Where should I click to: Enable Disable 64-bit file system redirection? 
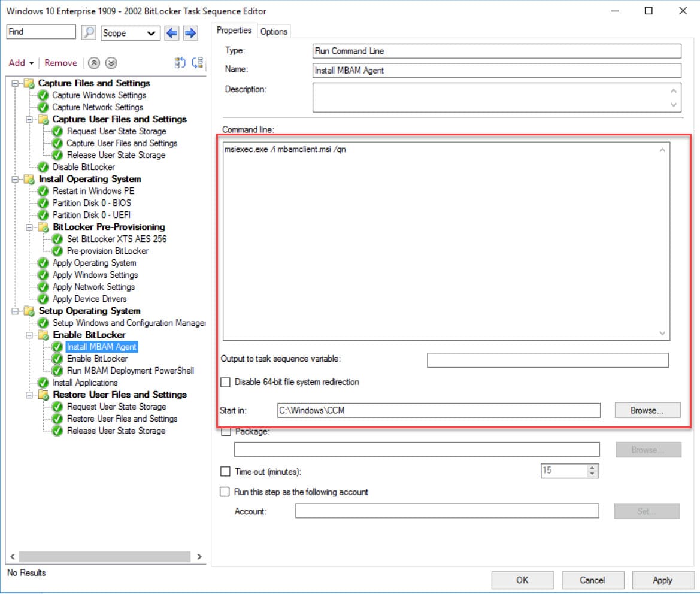[225, 382]
